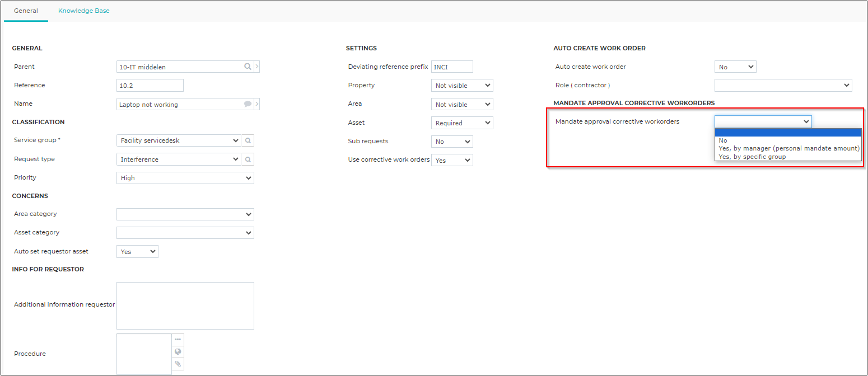Expand the Asset category dropdown
This screenshot has height=376, width=868.
185,233
